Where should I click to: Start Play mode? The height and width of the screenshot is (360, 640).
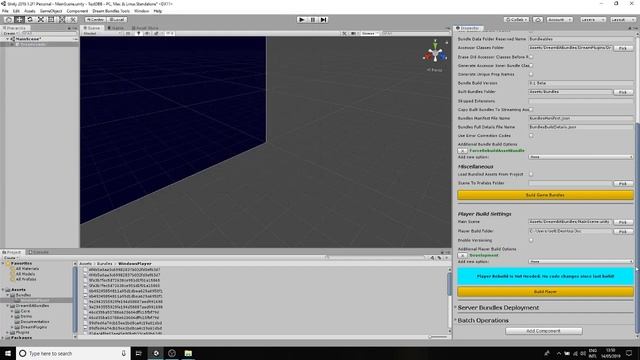pyautogui.click(x=302, y=20)
